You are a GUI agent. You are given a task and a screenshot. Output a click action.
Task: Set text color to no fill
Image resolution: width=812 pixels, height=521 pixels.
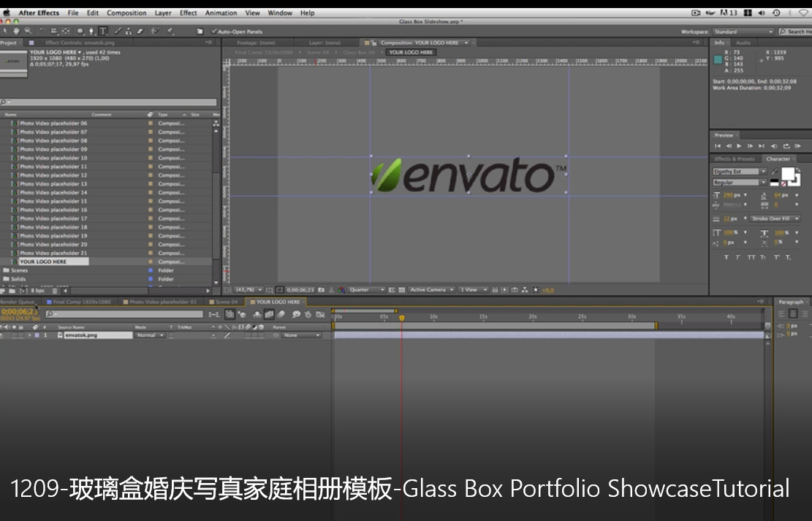[783, 183]
